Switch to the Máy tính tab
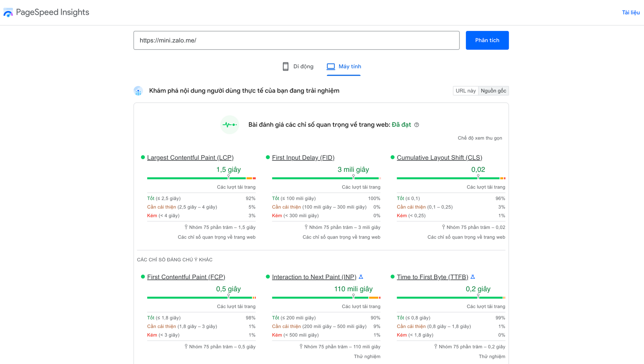This screenshot has width=644, height=364. [344, 66]
